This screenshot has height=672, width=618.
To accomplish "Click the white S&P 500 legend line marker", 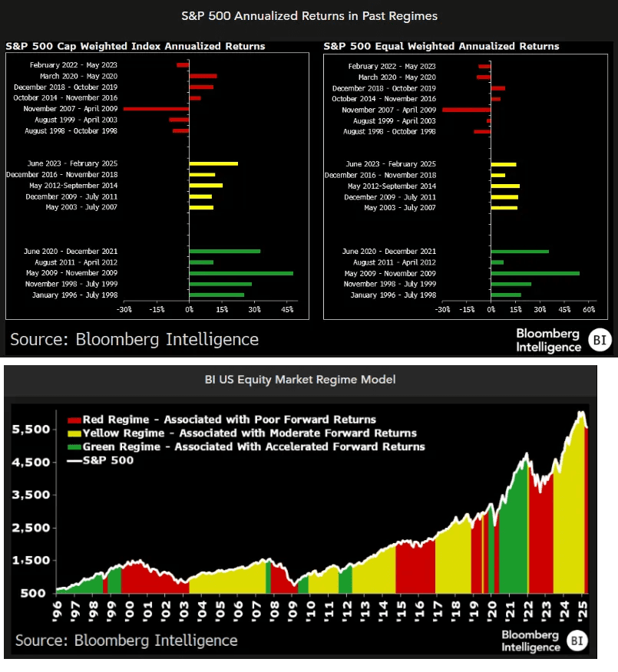I will (x=74, y=461).
